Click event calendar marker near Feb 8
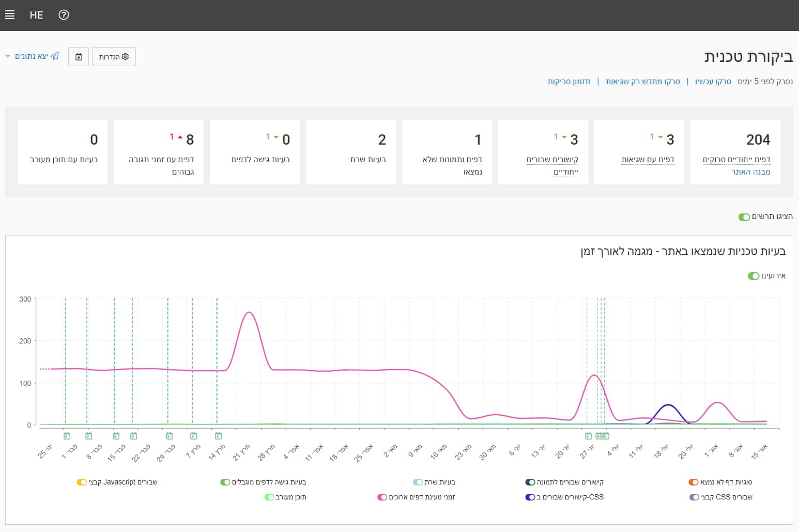The image size is (799, 532). [x=88, y=436]
